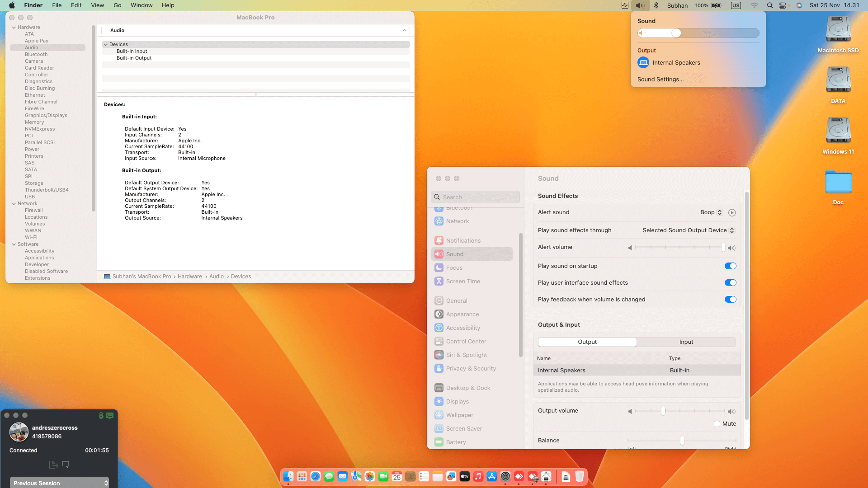
Task: Open the Notifications icon in Settings sidebar
Action: click(439, 240)
